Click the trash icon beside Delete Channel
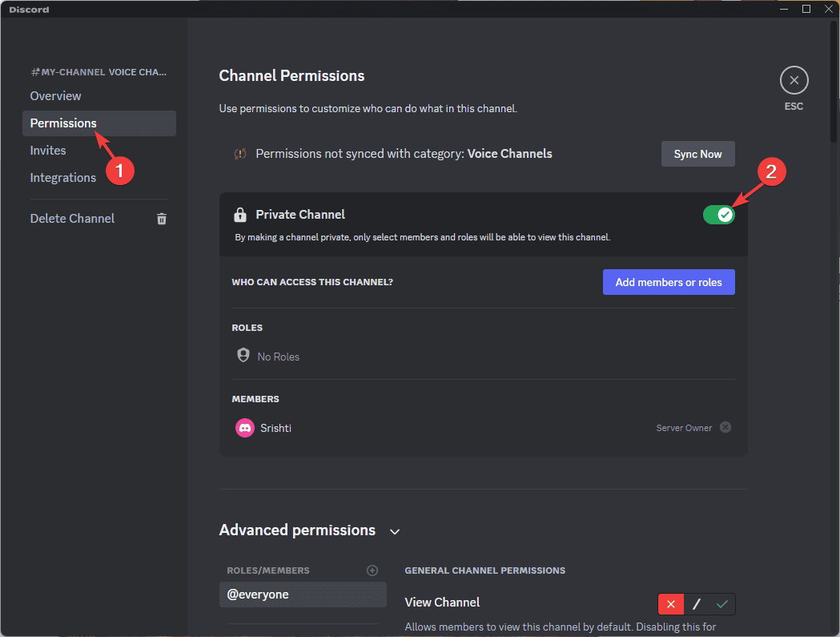Screen dimensions: 840x637 (x=161, y=218)
